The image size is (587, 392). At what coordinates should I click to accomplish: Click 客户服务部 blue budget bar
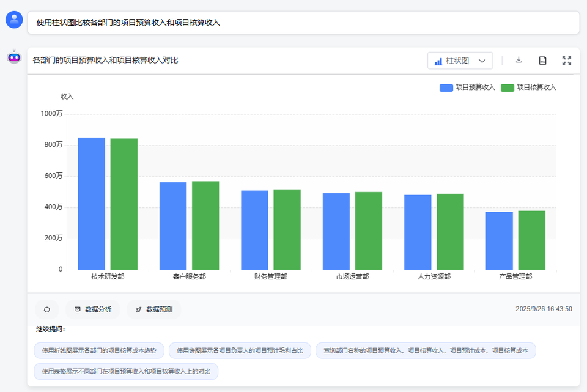[173, 226]
